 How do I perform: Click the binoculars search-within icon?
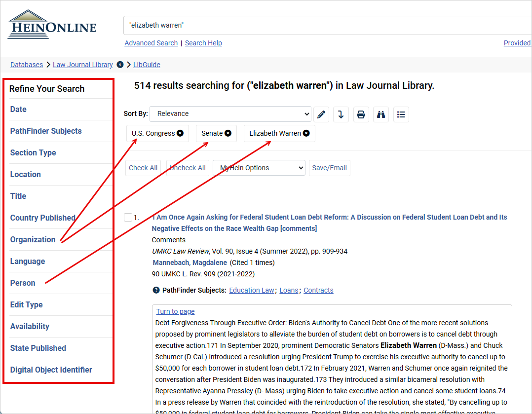pos(381,114)
